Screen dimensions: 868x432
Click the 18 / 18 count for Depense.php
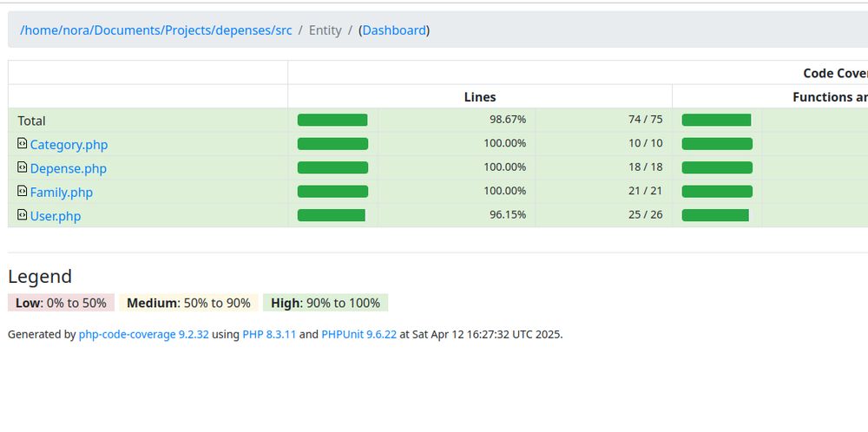(646, 167)
